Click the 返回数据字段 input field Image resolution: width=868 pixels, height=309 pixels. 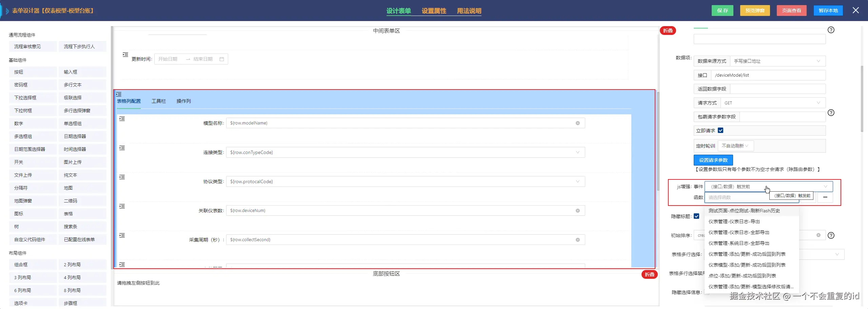778,89
